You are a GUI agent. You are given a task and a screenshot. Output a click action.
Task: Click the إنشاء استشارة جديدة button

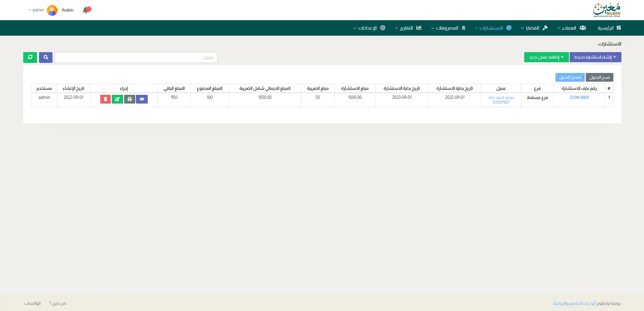[x=595, y=57]
